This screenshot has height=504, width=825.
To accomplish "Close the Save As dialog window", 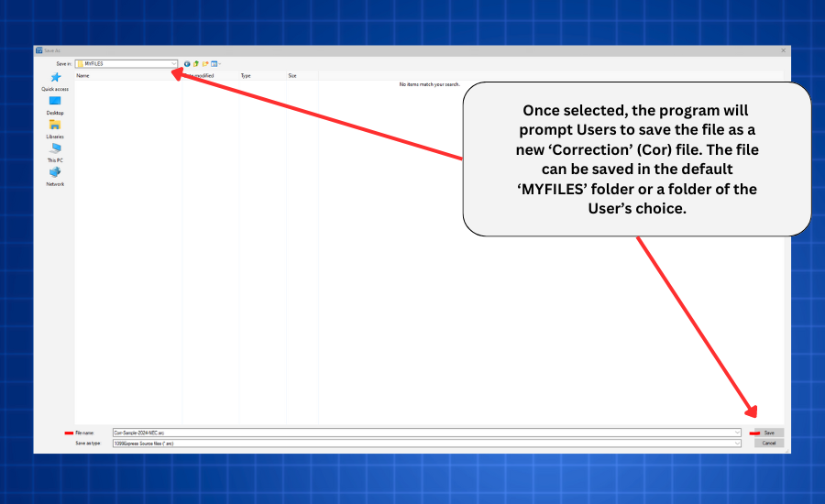I will point(784,50).
